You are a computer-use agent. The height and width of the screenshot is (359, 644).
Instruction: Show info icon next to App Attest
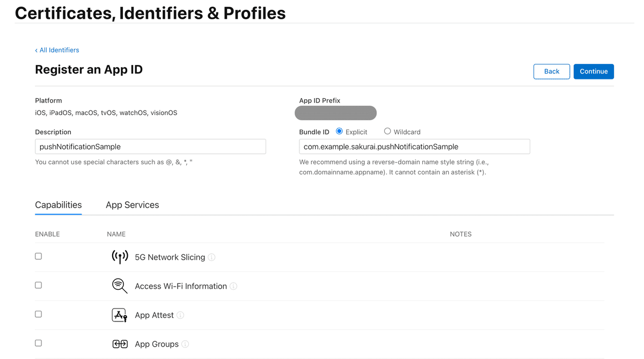click(180, 316)
